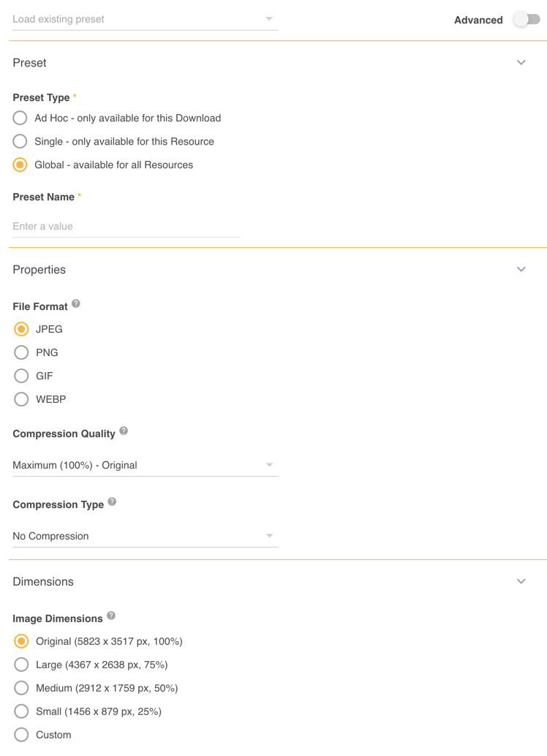Choose Custom image dimensions
Viewport: 547px width, 756px height.
click(x=22, y=736)
